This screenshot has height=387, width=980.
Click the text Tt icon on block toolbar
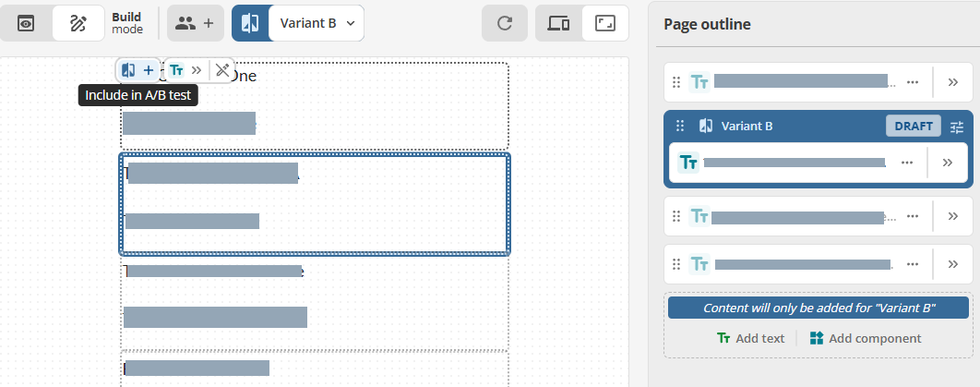point(177,70)
